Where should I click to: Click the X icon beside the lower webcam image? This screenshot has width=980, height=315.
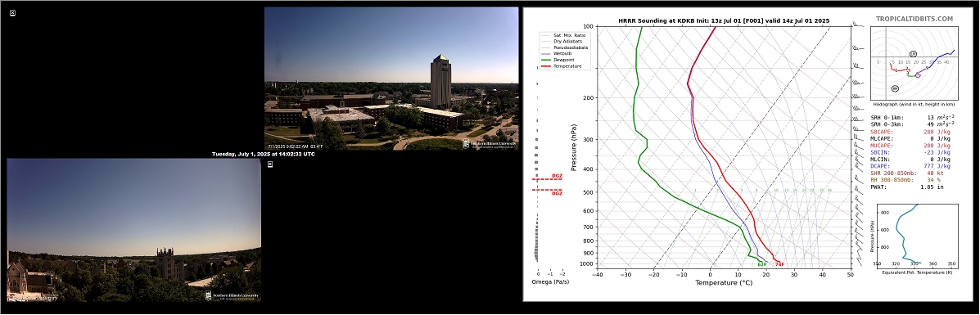pos(270,164)
